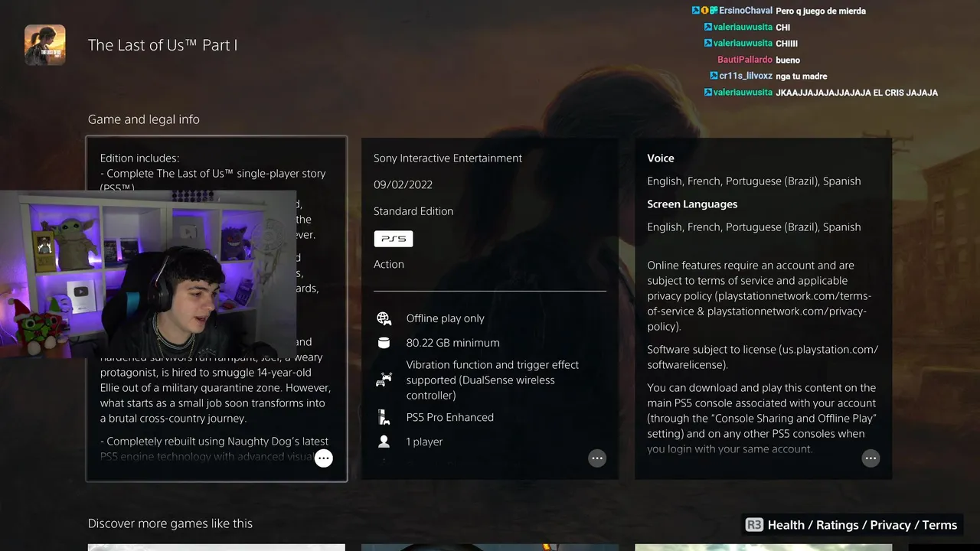Click the PS5 platform badge

(394, 239)
